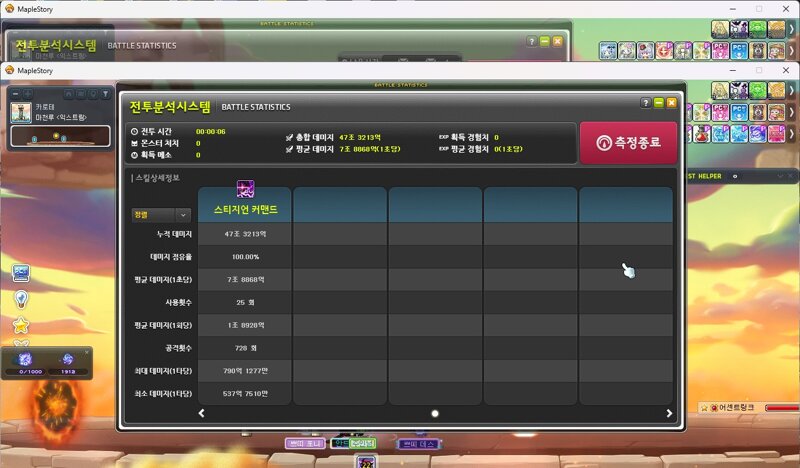800x468 pixels.
Task: Click the Quest Helper panel header
Action: tap(742, 176)
